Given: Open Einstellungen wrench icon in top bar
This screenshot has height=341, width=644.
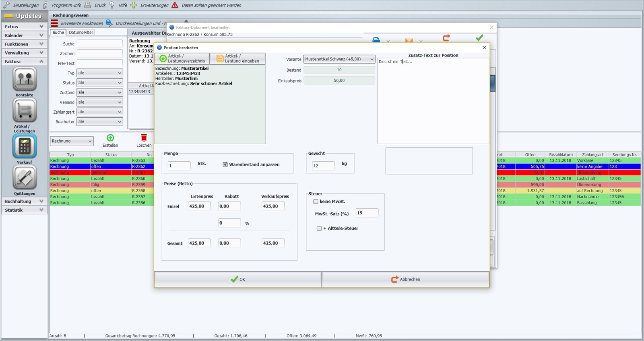Looking at the screenshot, I should 6,5.
